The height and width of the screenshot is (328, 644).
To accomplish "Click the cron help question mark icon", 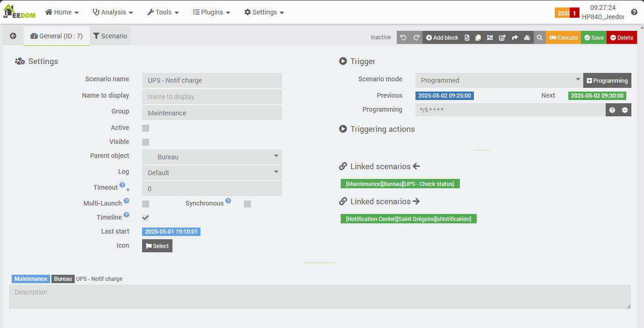I will [x=612, y=110].
